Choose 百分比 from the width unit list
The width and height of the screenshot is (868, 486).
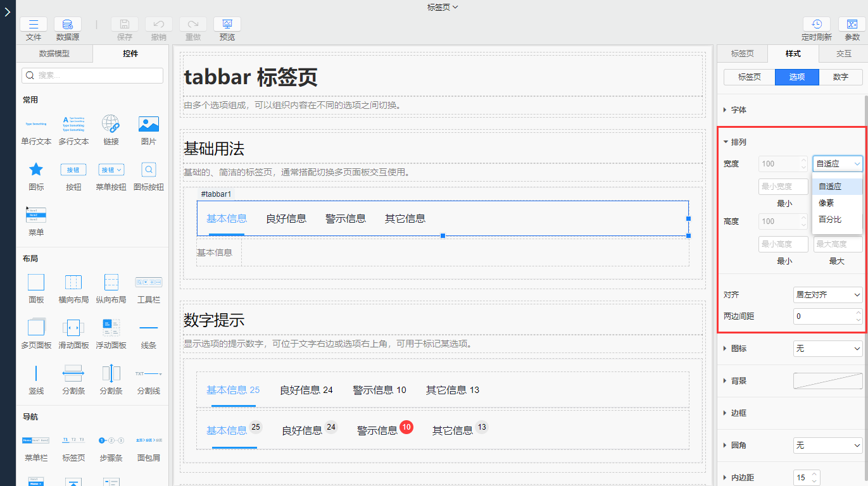click(830, 220)
